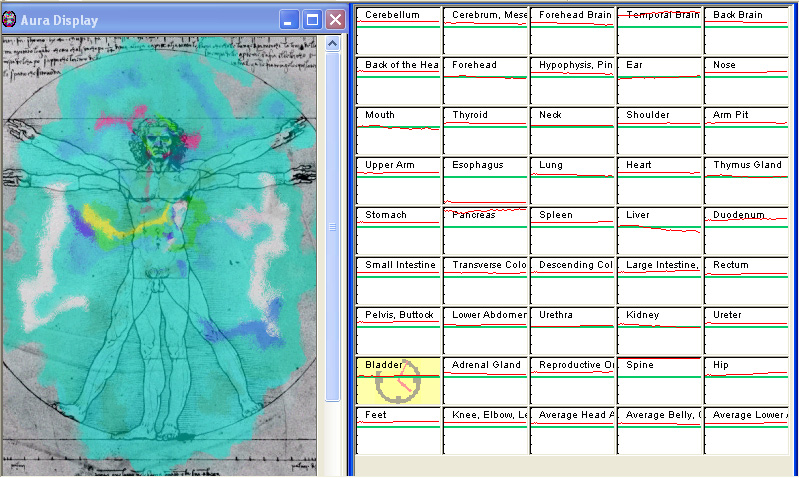799x478 pixels.
Task: Select the Small Intestine graph cell
Action: point(398,280)
